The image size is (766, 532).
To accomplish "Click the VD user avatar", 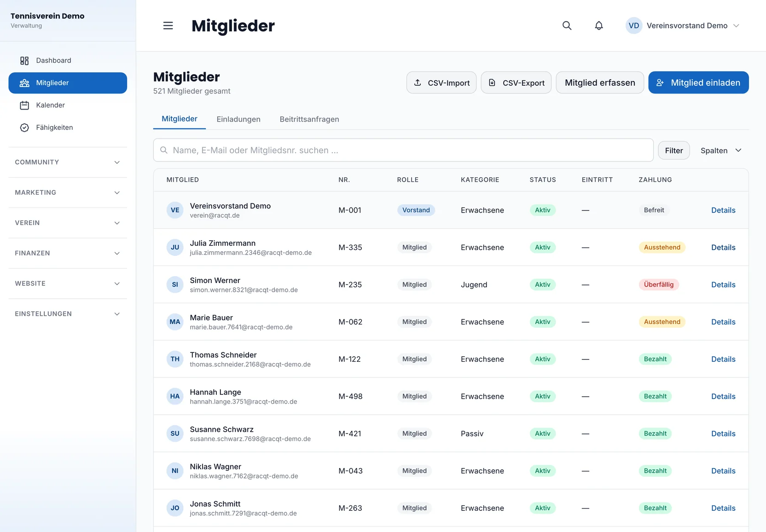I will [x=633, y=26].
